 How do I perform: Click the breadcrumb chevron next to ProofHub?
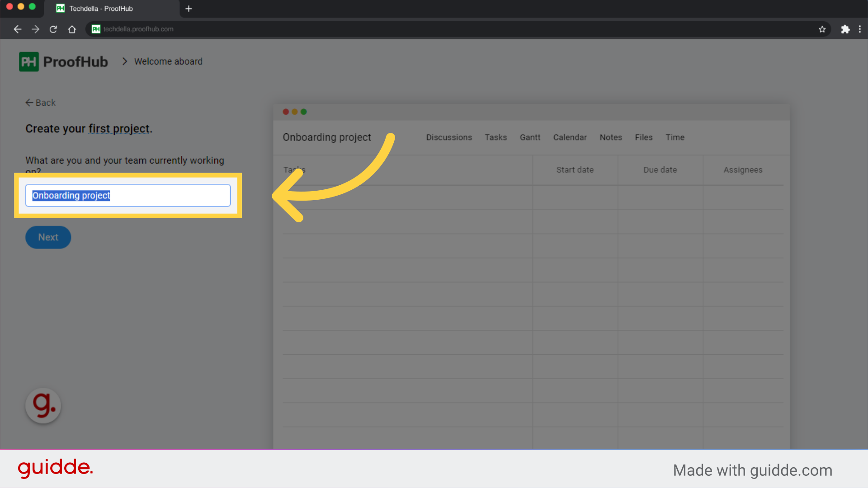click(124, 61)
